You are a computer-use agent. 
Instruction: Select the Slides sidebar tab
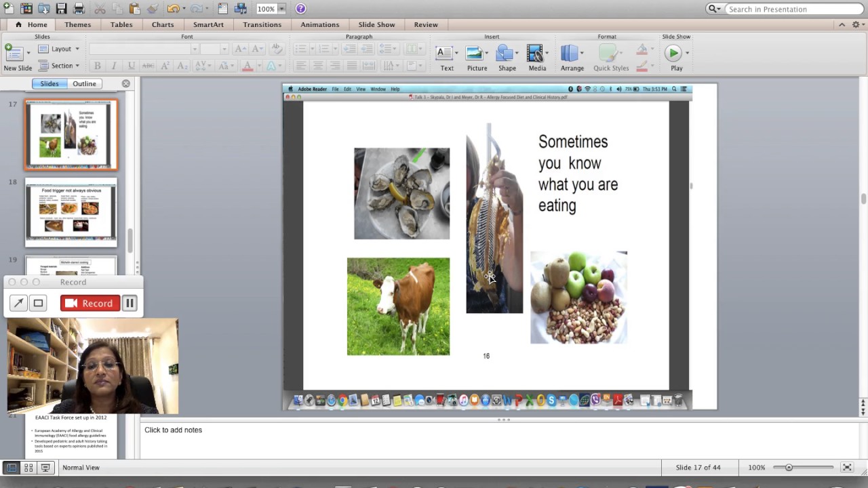click(50, 83)
